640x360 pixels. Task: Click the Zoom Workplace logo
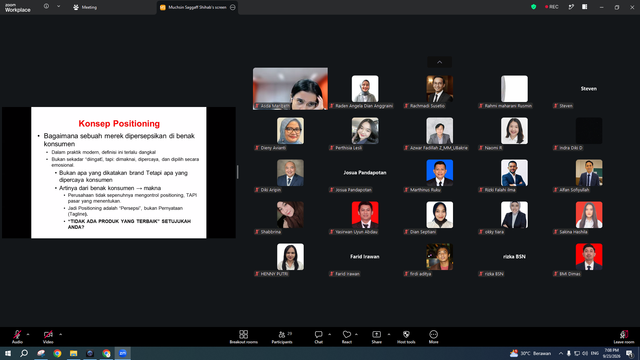[x=17, y=8]
